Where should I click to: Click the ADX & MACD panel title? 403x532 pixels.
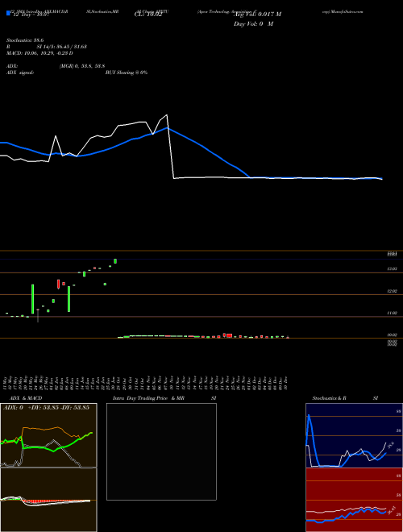[24, 398]
